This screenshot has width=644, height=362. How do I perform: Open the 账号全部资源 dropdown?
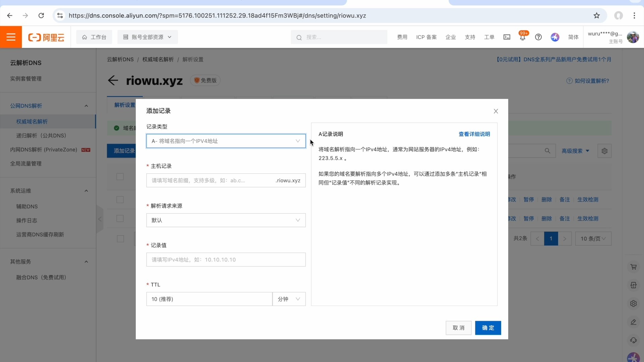[148, 37]
